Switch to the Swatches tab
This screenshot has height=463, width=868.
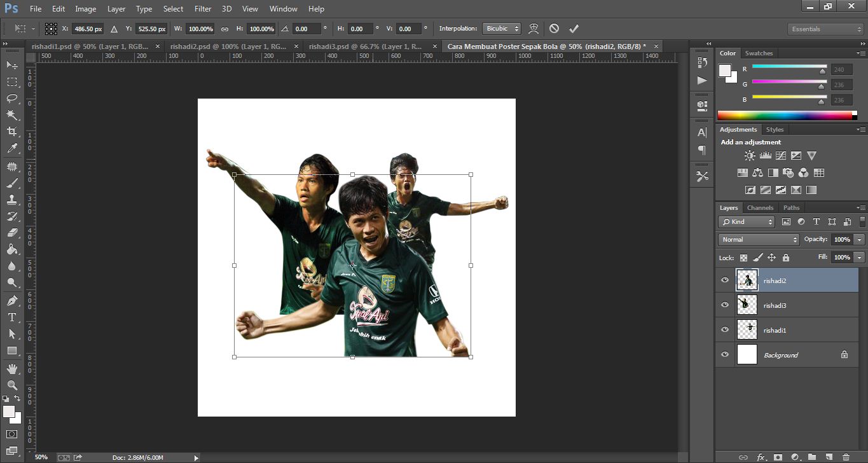tap(759, 53)
